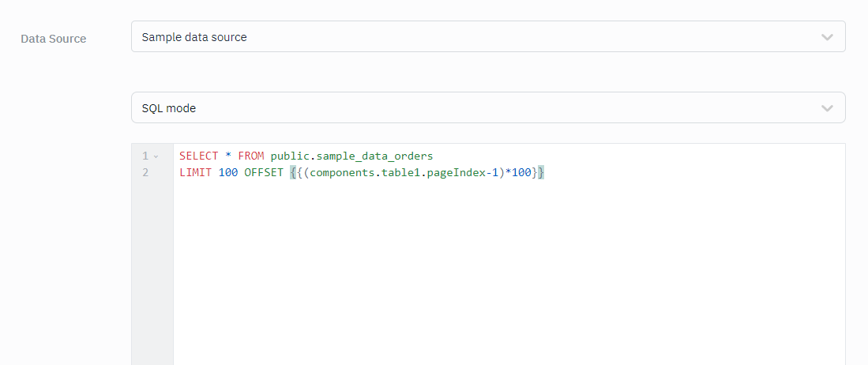
Task: Place cursor on the OFFSET keyword
Action: tap(264, 172)
